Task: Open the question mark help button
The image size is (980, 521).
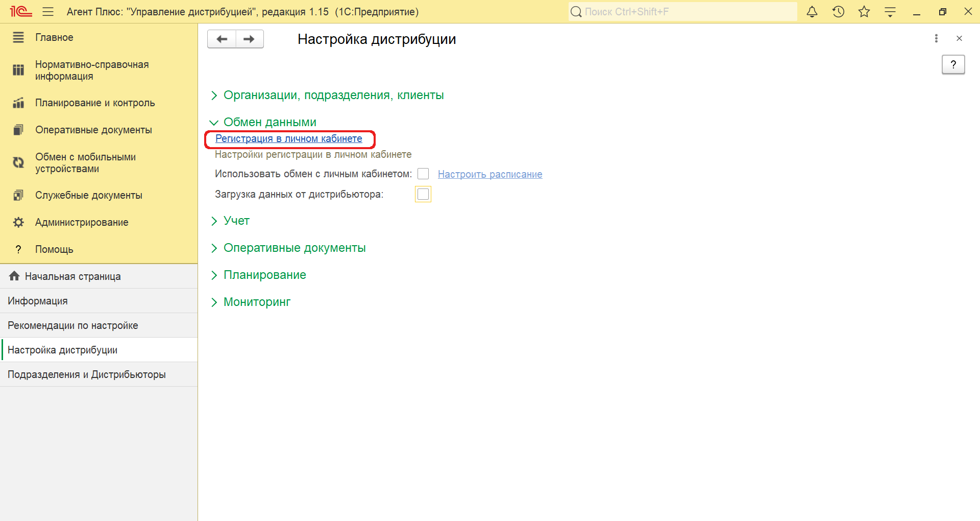Action: point(953,65)
